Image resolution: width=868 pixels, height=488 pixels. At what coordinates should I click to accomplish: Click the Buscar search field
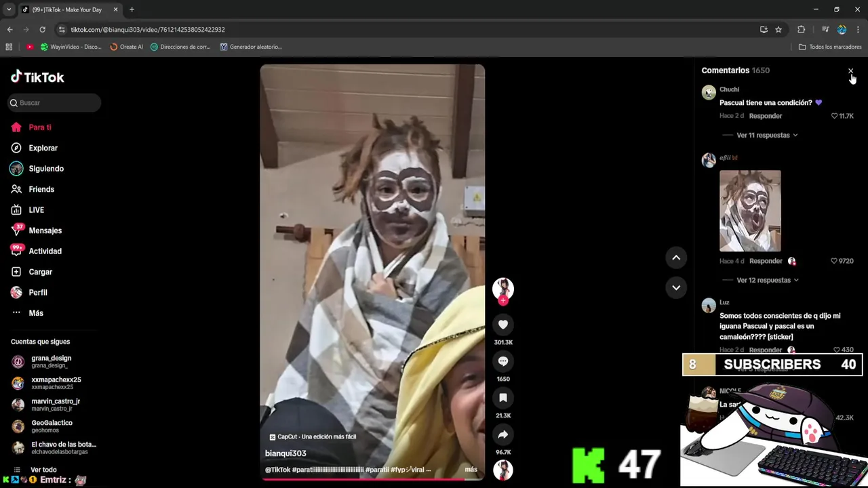(54, 103)
